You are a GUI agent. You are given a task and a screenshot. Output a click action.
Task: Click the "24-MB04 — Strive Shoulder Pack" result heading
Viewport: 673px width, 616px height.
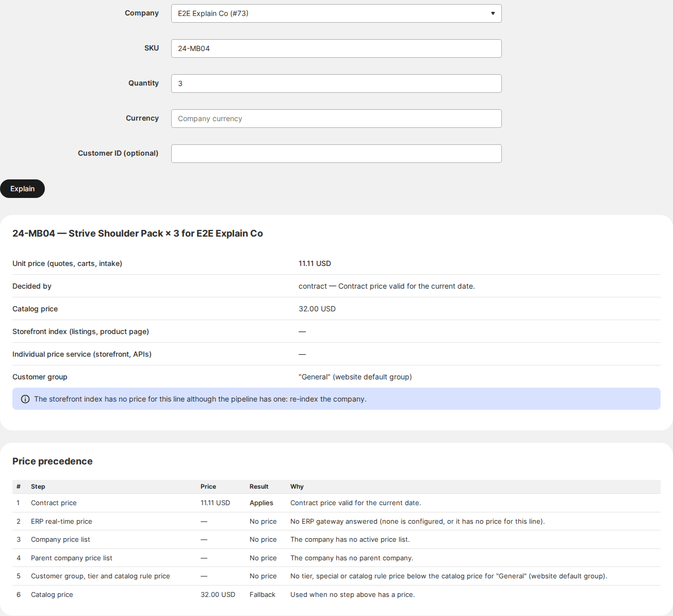tap(138, 234)
